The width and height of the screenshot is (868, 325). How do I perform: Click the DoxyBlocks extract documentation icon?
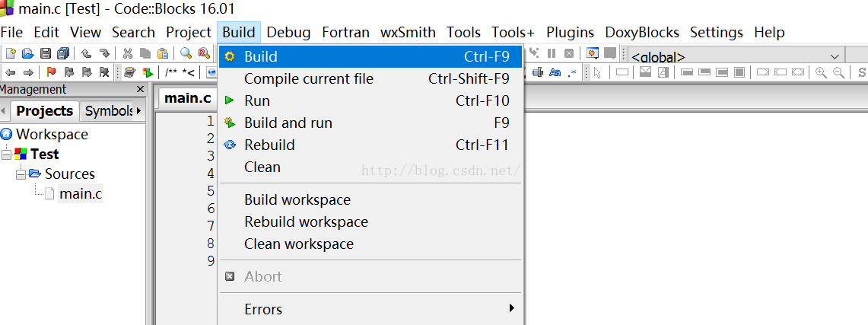(x=129, y=72)
